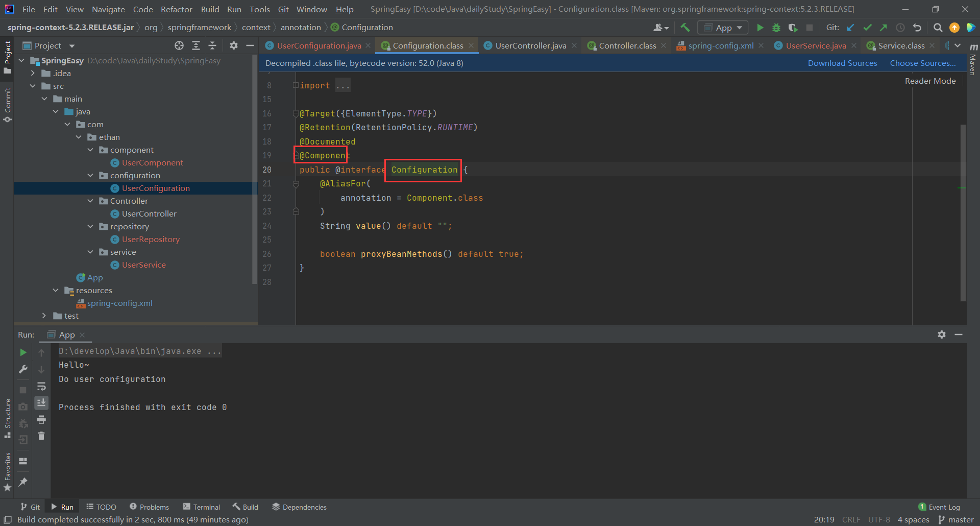Collapse the component package

click(x=90, y=150)
